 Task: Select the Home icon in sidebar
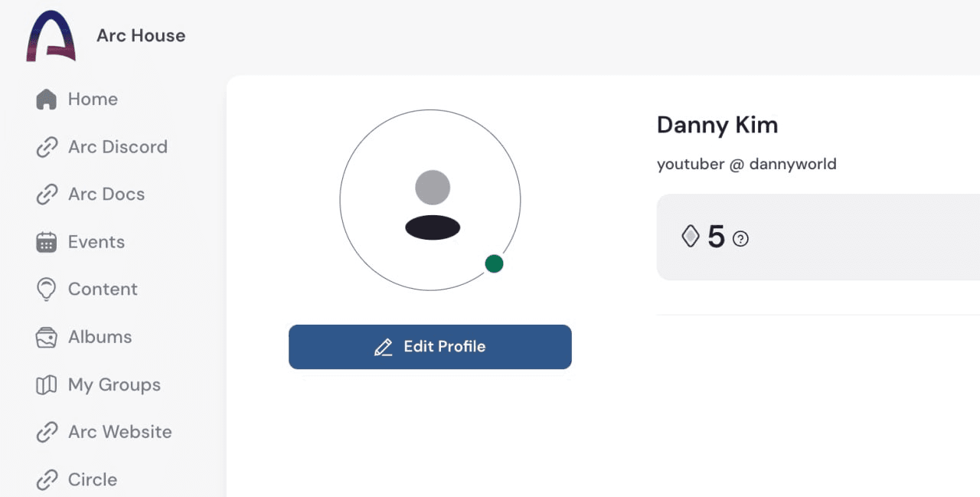[46, 99]
